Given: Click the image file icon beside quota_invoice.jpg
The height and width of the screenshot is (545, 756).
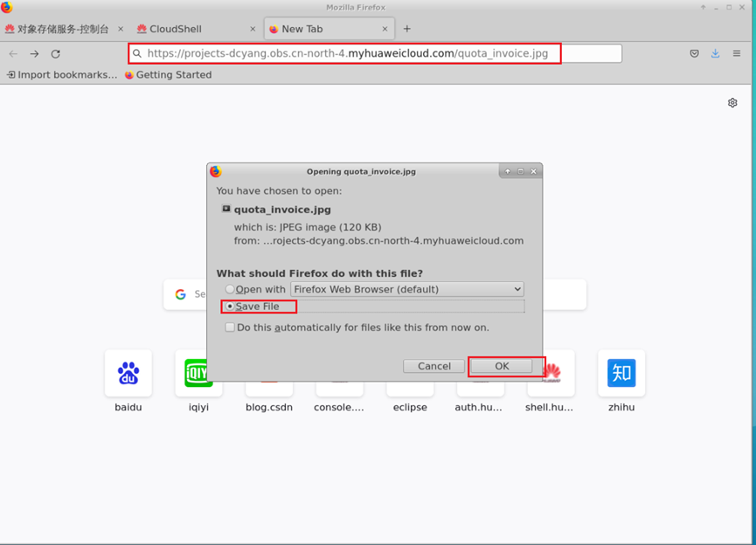Looking at the screenshot, I should pyautogui.click(x=225, y=209).
